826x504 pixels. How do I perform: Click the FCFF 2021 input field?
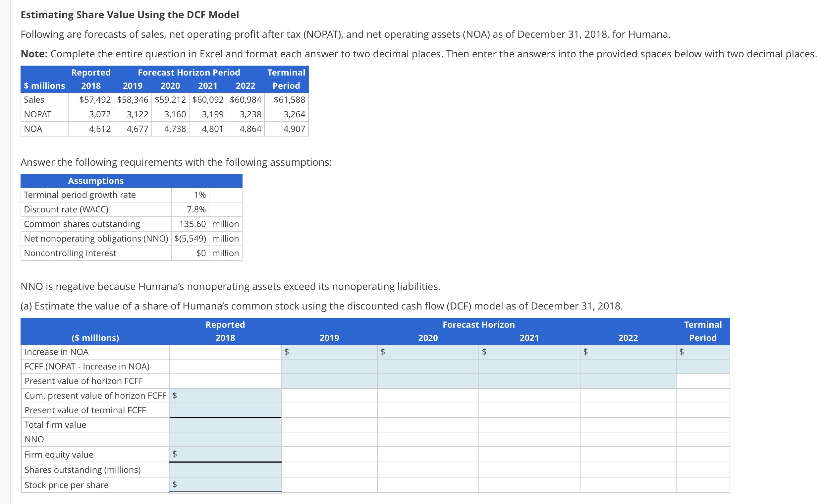[529, 366]
